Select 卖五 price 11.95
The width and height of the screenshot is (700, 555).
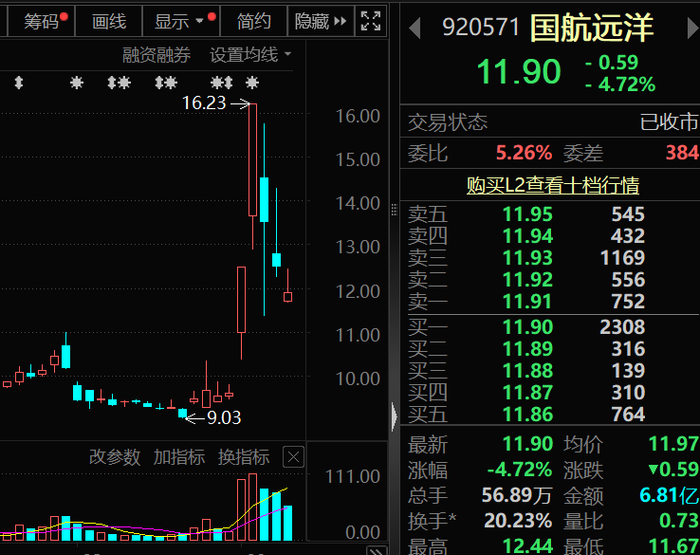pyautogui.click(x=528, y=214)
